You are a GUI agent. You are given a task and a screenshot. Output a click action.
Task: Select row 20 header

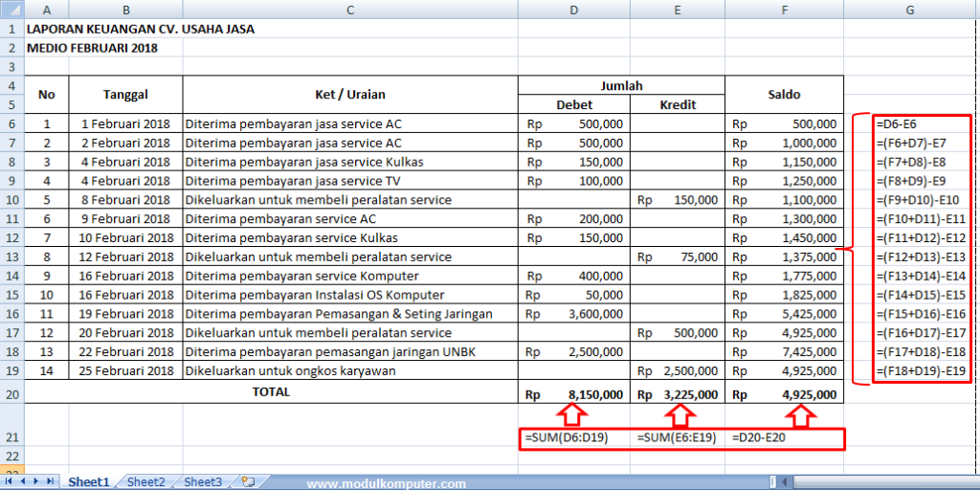click(x=11, y=392)
